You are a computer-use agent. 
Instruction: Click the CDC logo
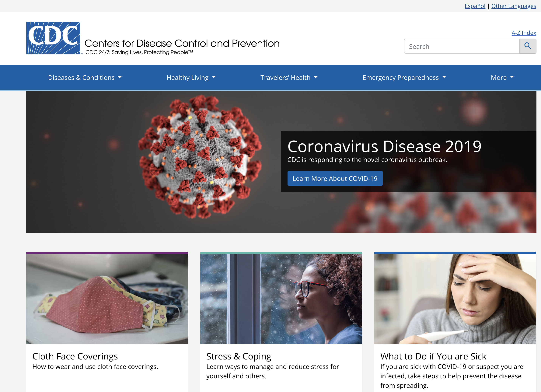(x=53, y=38)
